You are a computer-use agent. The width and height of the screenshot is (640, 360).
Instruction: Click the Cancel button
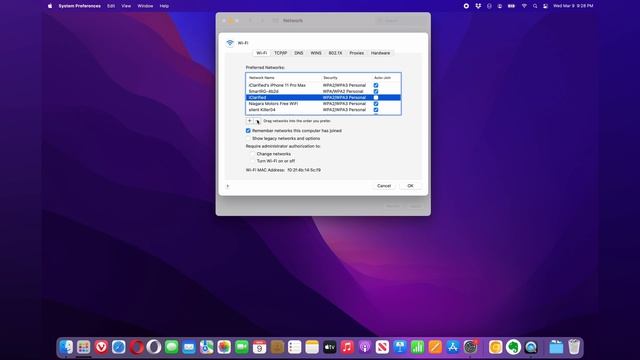pos(384,186)
